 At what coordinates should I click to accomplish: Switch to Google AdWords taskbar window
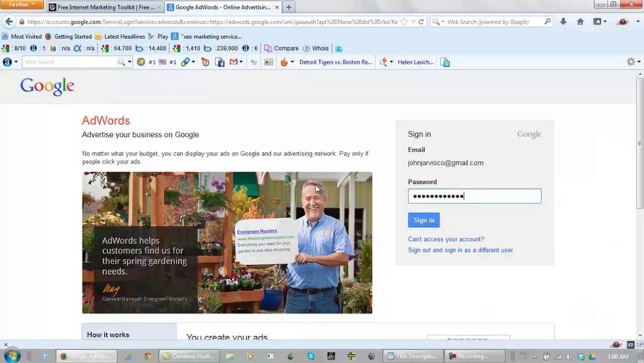coord(87,356)
